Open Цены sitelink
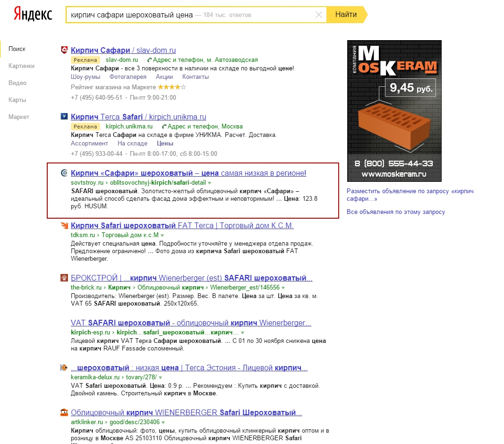The image size is (504, 444). pyautogui.click(x=165, y=144)
